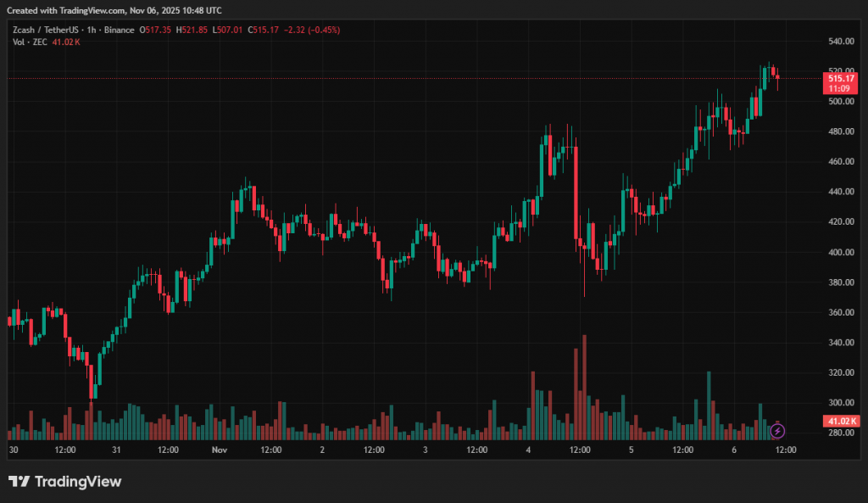Image resolution: width=868 pixels, height=503 pixels.
Task: Click the last red candle at the price line
Action: [x=776, y=74]
